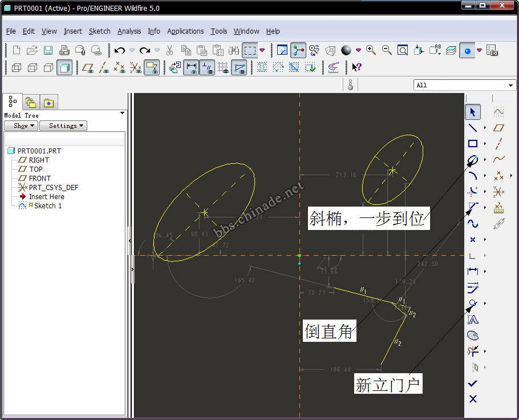This screenshot has height=420, width=519.
Task: Click the Copy icon
Action: click(186, 50)
